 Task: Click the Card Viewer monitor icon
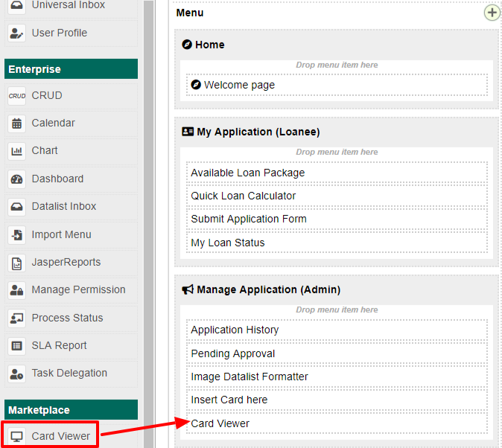click(16, 437)
